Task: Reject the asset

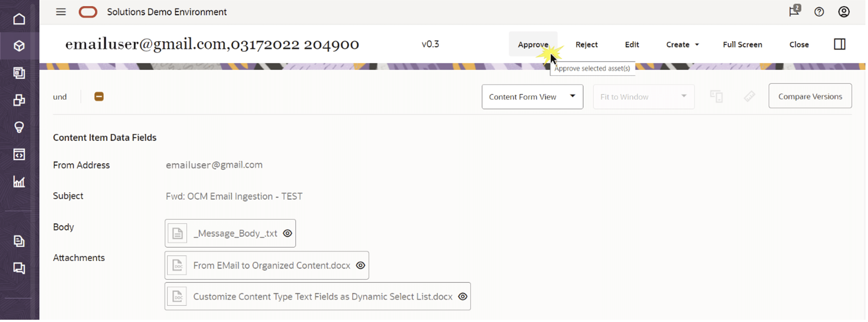Action: [586, 45]
